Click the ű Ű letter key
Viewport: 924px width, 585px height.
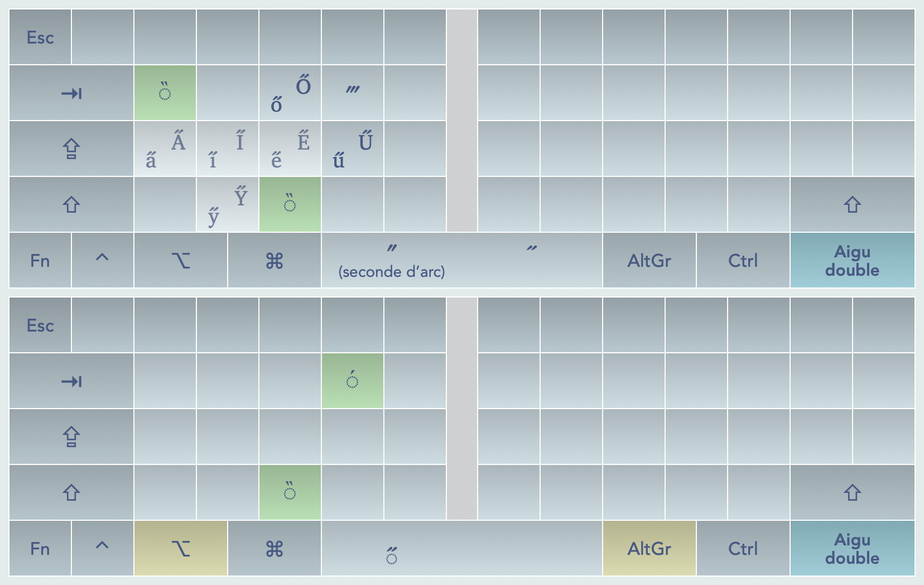click(353, 149)
